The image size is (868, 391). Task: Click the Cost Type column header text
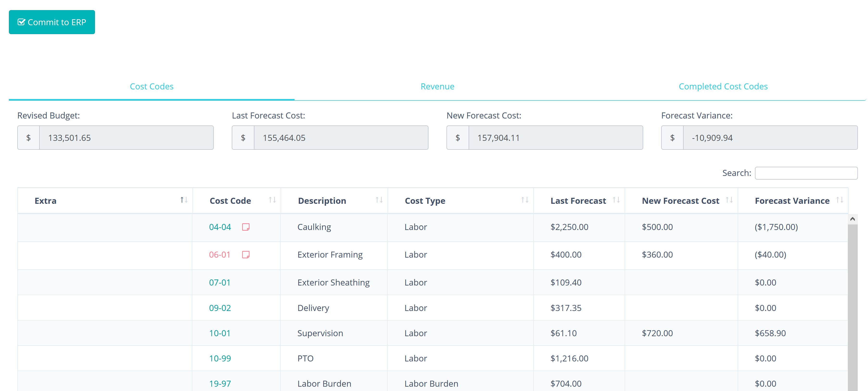tap(425, 201)
